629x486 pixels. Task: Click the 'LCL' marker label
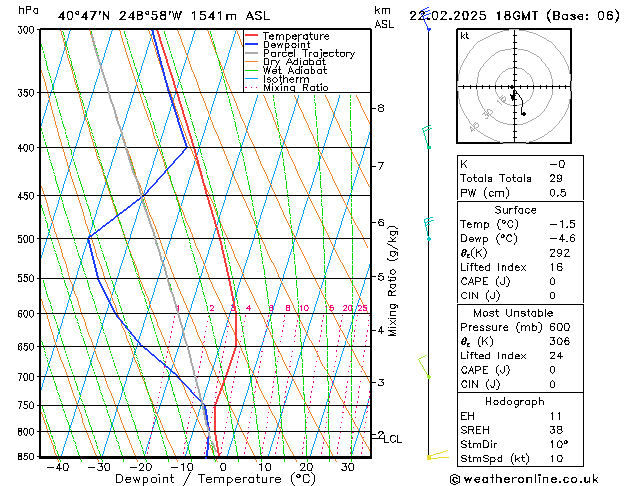[x=392, y=439]
